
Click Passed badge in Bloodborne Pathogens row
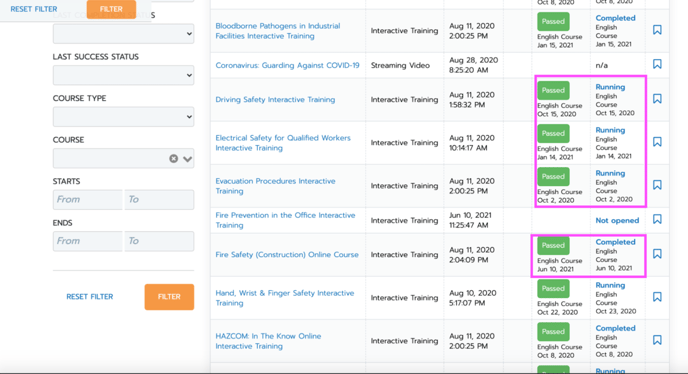tap(553, 22)
